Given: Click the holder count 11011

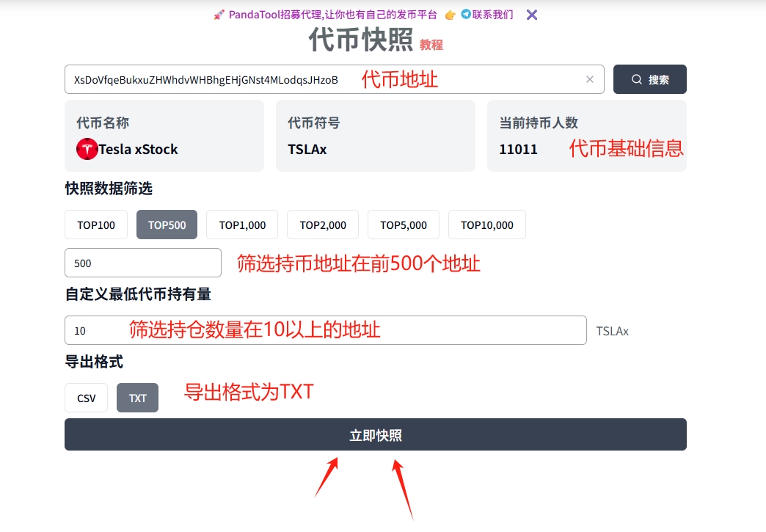Looking at the screenshot, I should pos(518,149).
